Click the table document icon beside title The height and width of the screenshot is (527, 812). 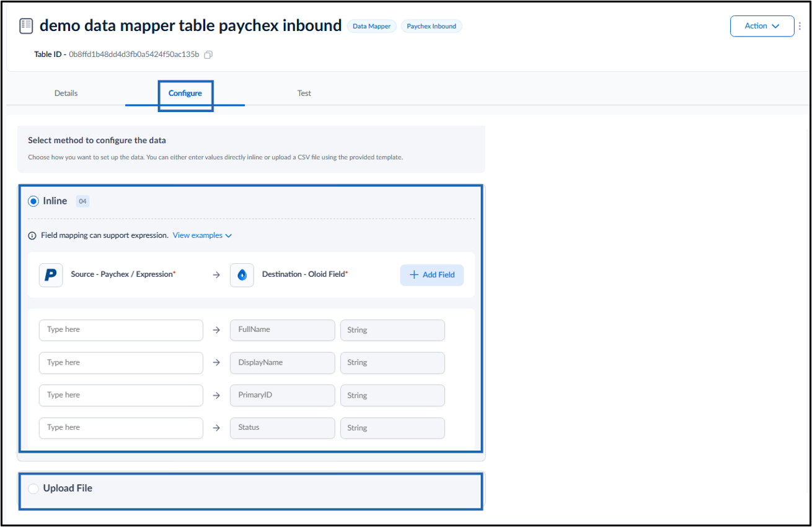tap(26, 25)
